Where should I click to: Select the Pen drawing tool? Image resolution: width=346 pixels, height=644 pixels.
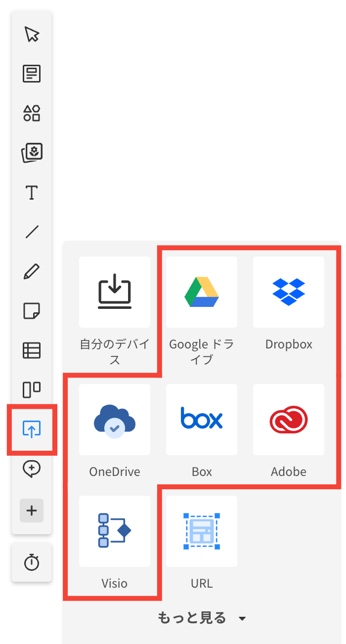(x=32, y=271)
